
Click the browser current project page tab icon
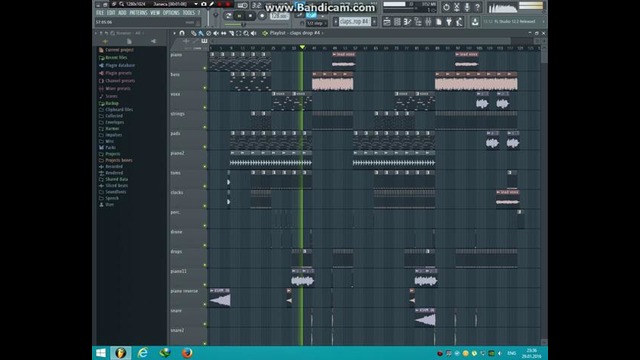pyautogui.click(x=129, y=41)
